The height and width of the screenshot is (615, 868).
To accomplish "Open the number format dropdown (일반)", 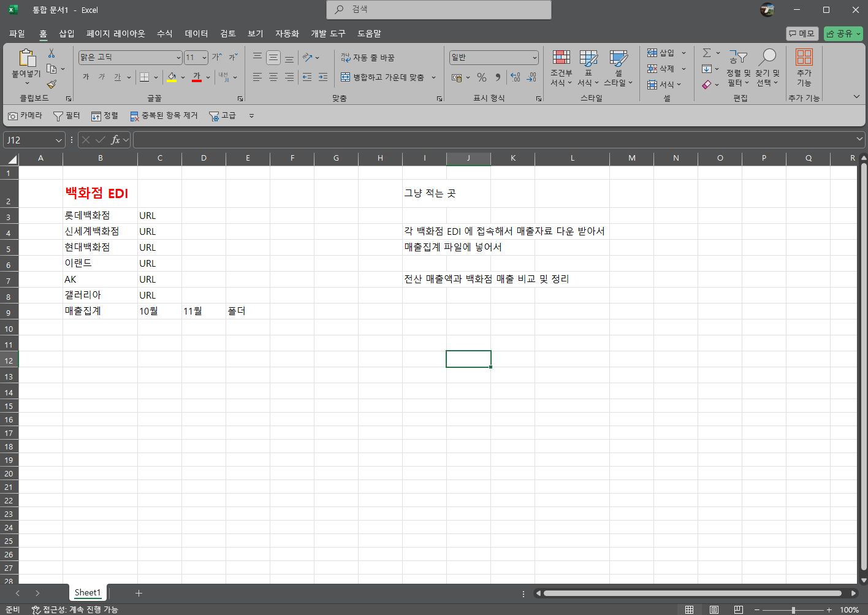I will tap(535, 58).
